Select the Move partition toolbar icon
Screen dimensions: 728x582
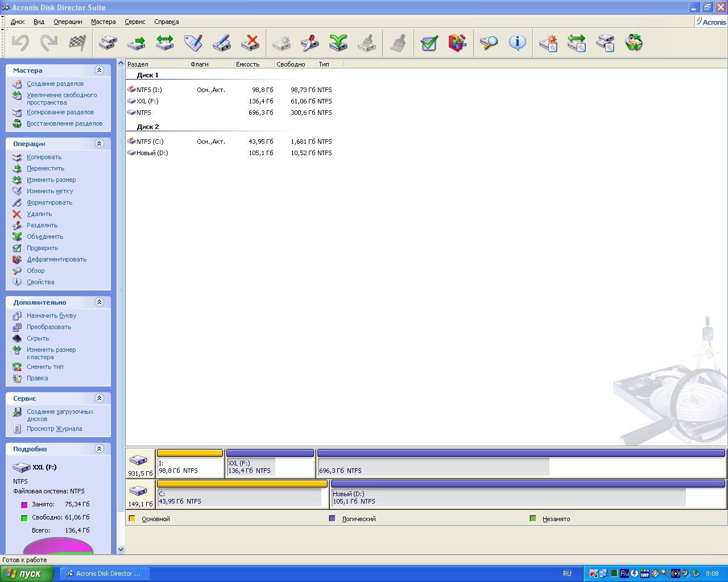(x=136, y=43)
